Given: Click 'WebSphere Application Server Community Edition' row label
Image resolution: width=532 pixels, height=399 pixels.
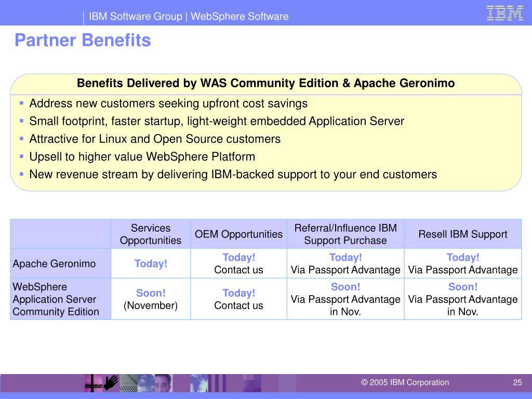Looking at the screenshot, I should tap(61, 299).
